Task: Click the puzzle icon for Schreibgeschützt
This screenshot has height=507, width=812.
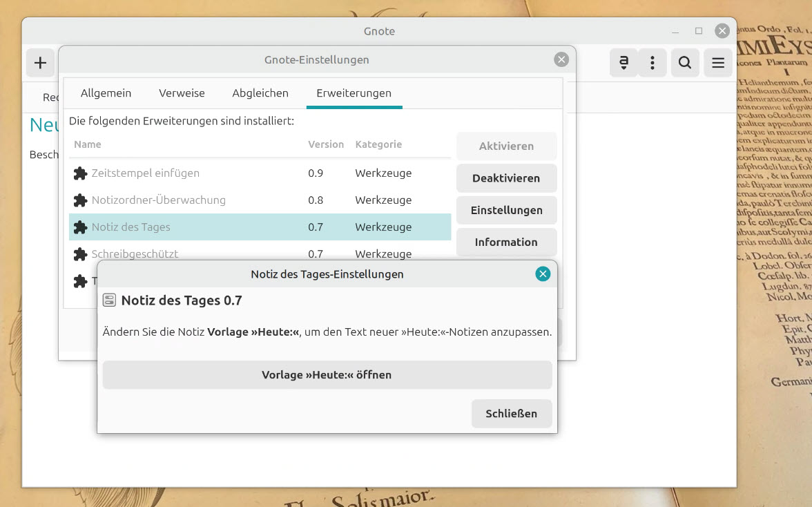Action: (80, 254)
